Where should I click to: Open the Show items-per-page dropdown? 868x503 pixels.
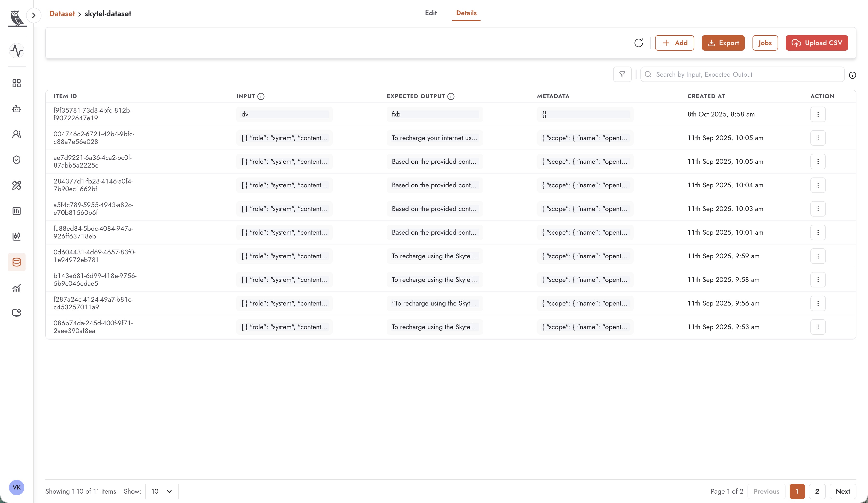[162, 491]
